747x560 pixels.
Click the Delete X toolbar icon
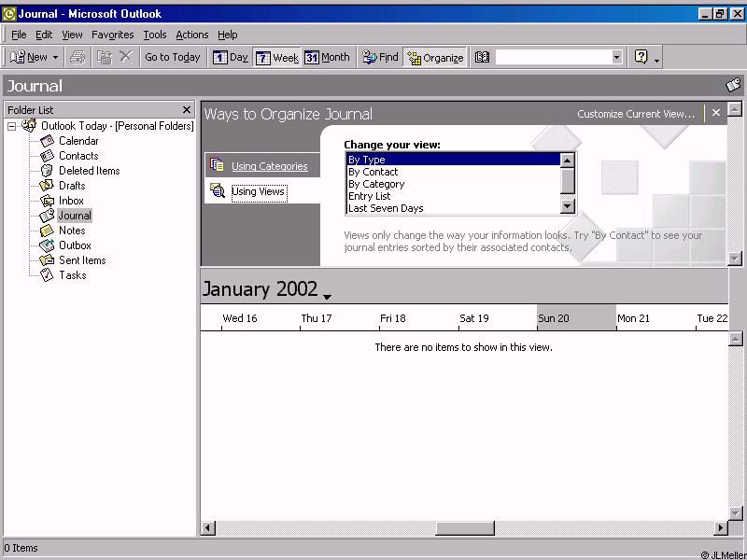126,57
